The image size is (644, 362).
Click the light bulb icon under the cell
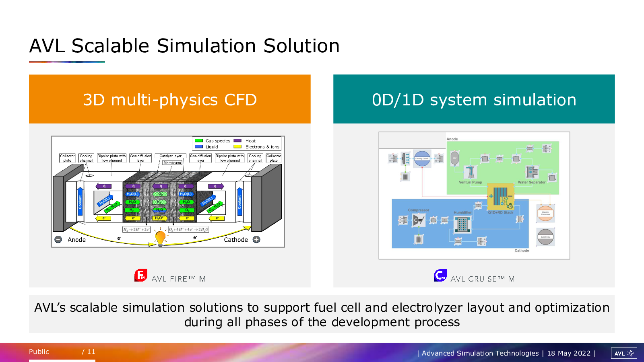point(160,238)
